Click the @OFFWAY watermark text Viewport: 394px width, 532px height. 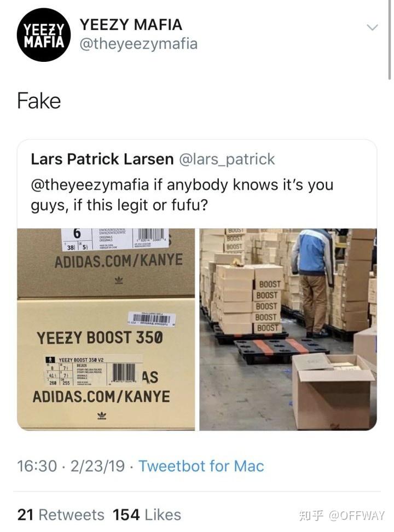pyautogui.click(x=357, y=516)
